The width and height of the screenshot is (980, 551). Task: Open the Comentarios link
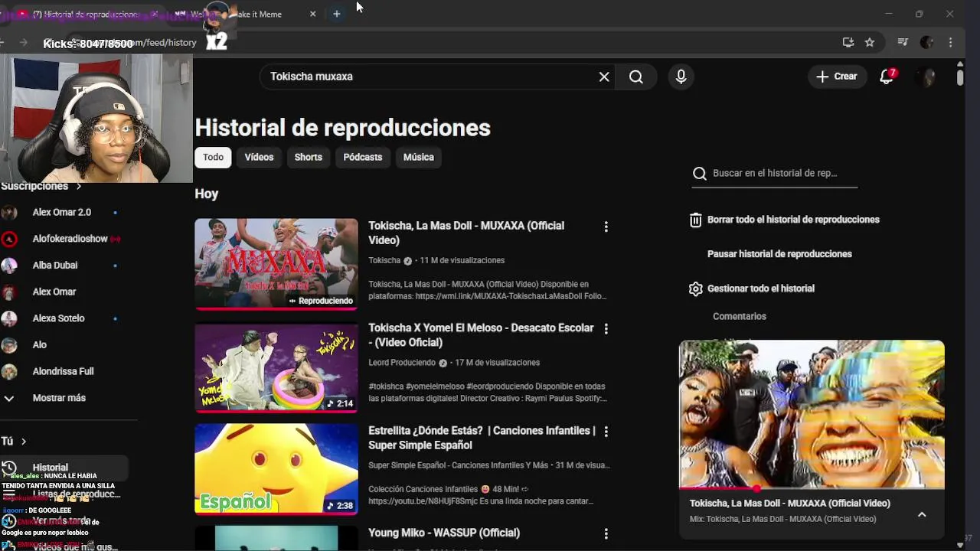[739, 316]
